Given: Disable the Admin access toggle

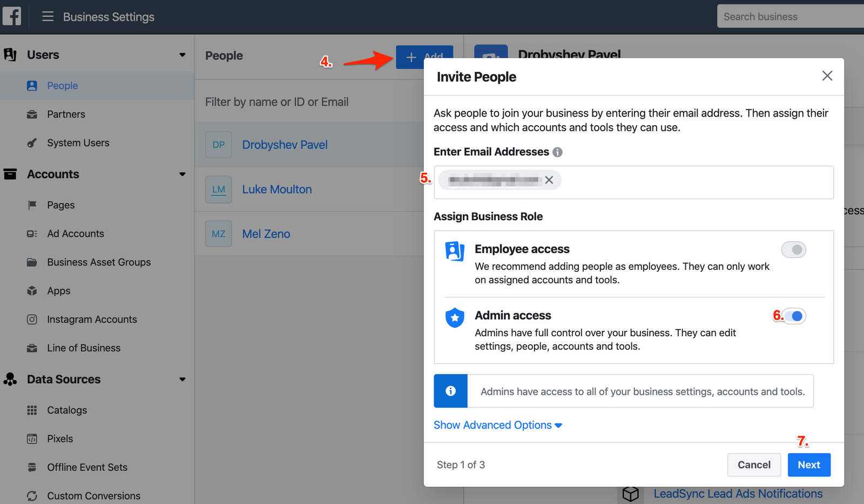Looking at the screenshot, I should click(794, 316).
